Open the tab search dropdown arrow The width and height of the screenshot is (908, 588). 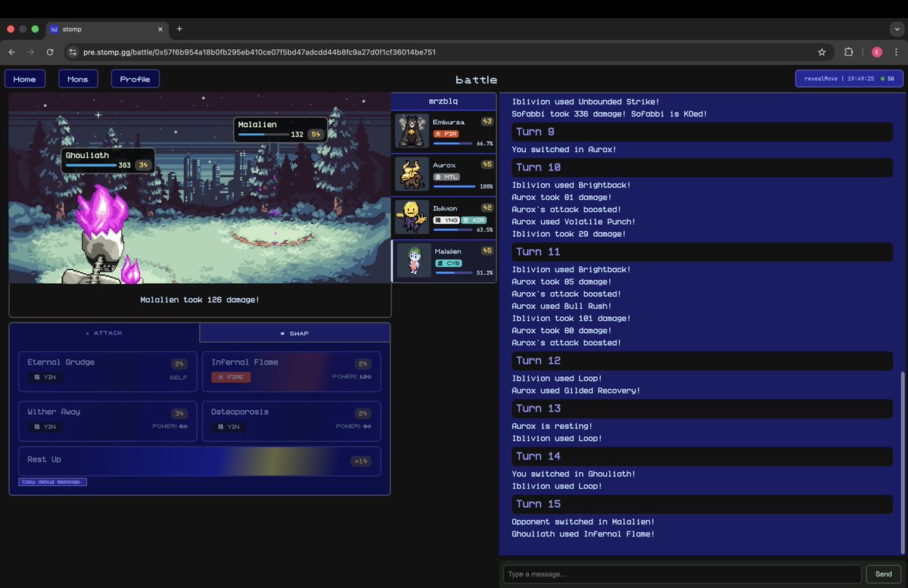[x=897, y=29]
